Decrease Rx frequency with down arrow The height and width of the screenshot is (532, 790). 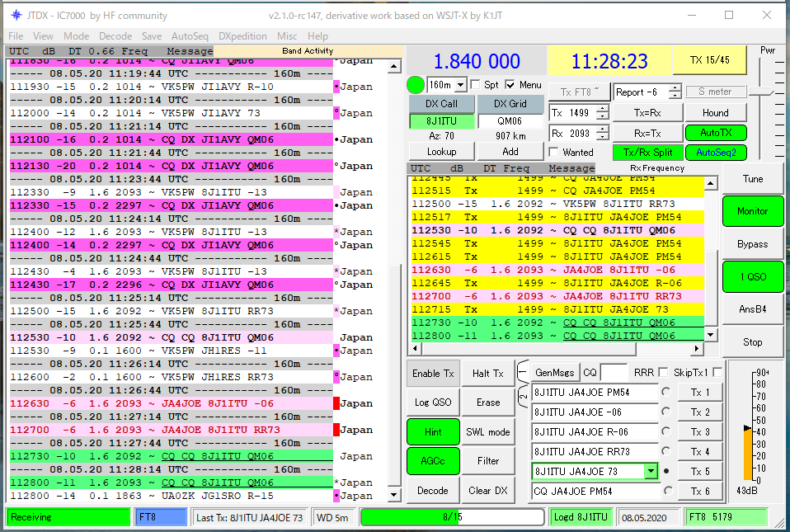tap(602, 137)
